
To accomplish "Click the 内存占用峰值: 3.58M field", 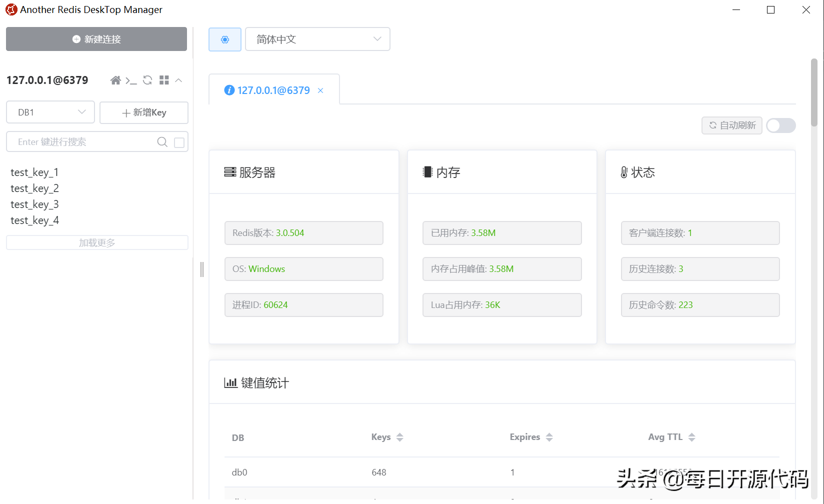I will click(502, 269).
